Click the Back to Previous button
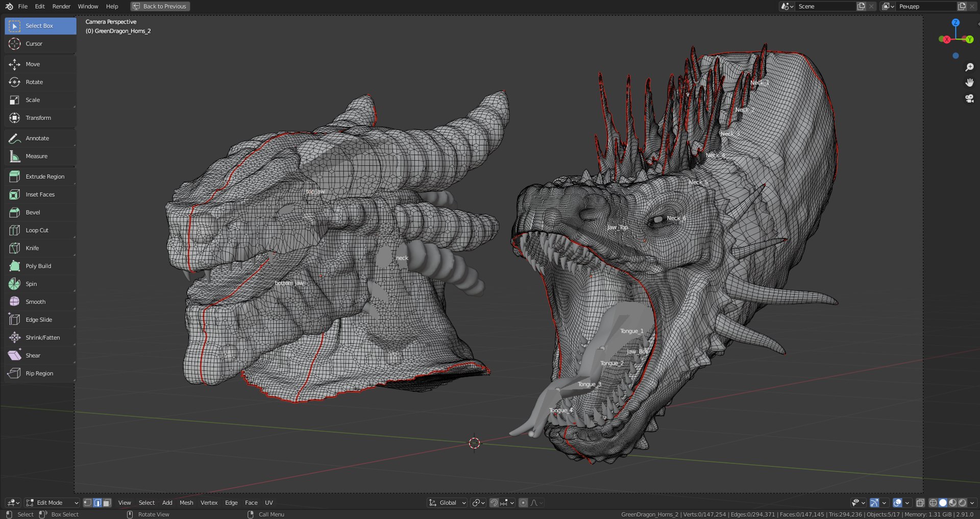 pyautogui.click(x=160, y=6)
